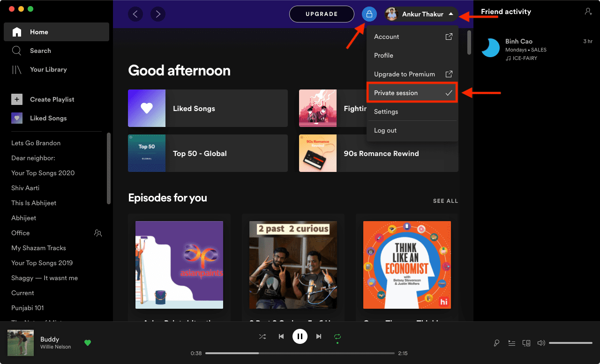This screenshot has width=600, height=364.
Task: Click the collaborative icon next to Office playlist
Action: (x=98, y=233)
